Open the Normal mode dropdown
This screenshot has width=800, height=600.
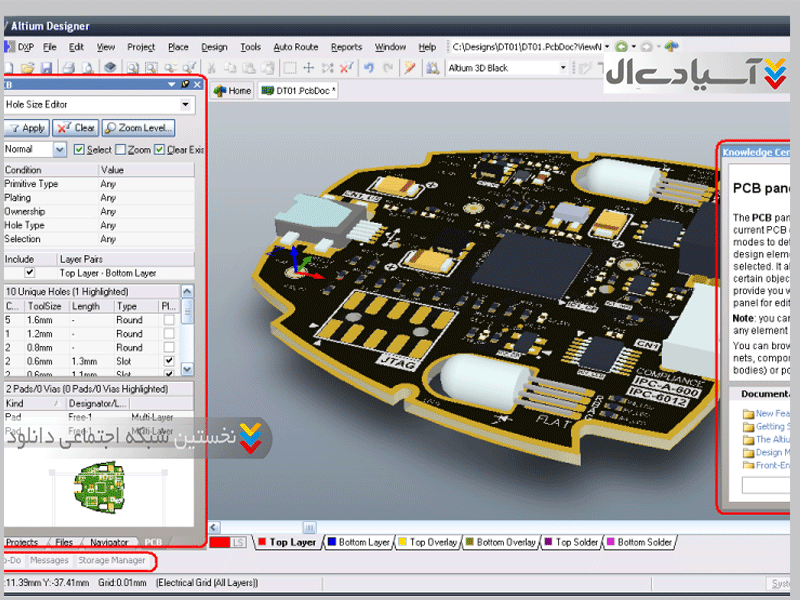[59, 150]
